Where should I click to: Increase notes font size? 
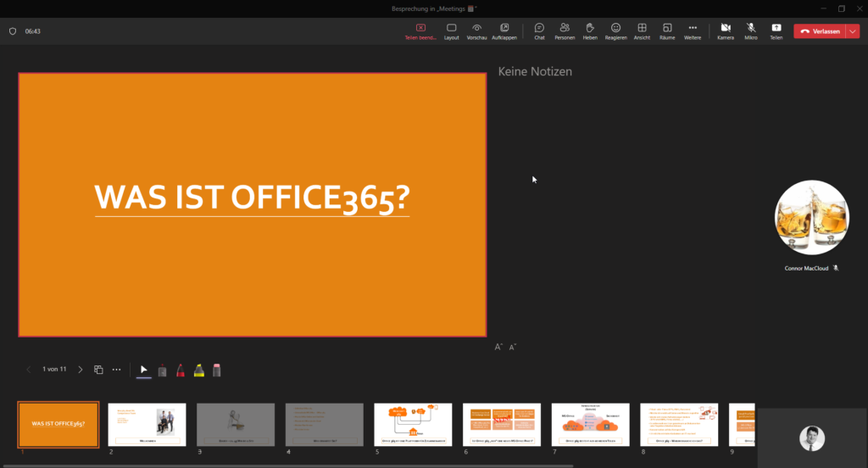click(498, 348)
